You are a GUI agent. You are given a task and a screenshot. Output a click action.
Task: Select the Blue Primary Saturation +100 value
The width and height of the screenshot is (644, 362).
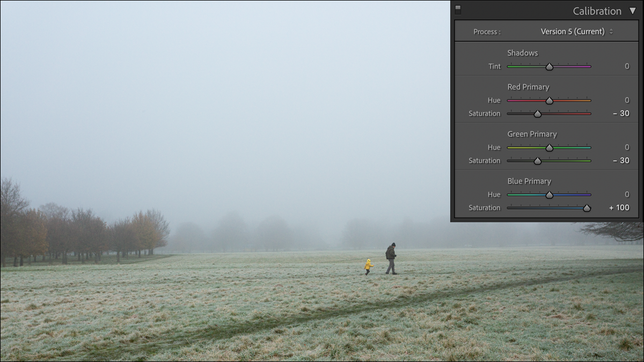point(619,208)
